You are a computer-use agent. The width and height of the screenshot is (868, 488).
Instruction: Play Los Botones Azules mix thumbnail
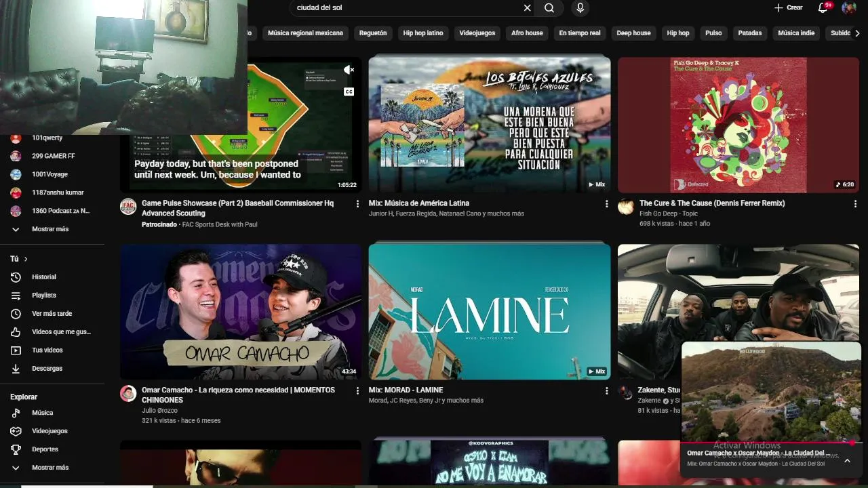490,124
